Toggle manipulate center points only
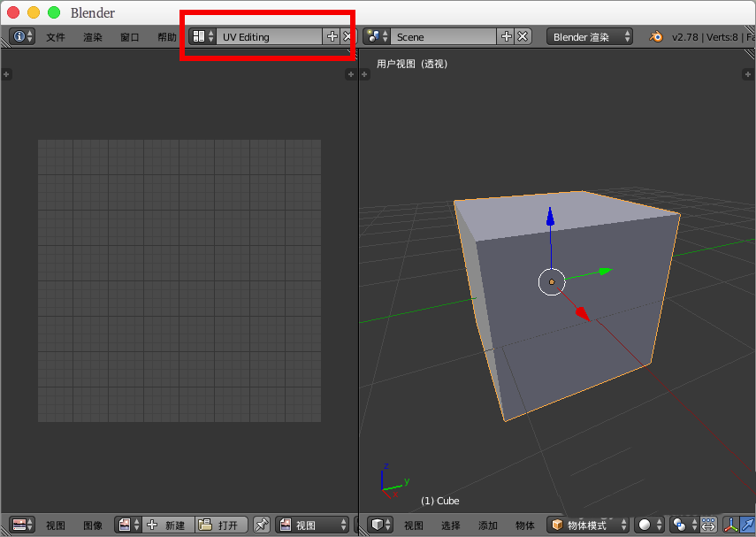Image resolution: width=756 pixels, height=537 pixels. point(708,525)
